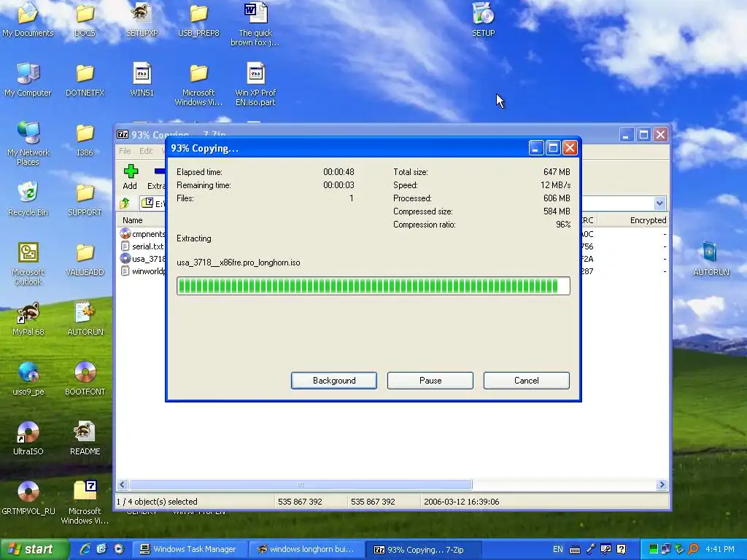This screenshot has width=747, height=560.
Task: Open My Documents desktop icon
Action: (x=28, y=19)
